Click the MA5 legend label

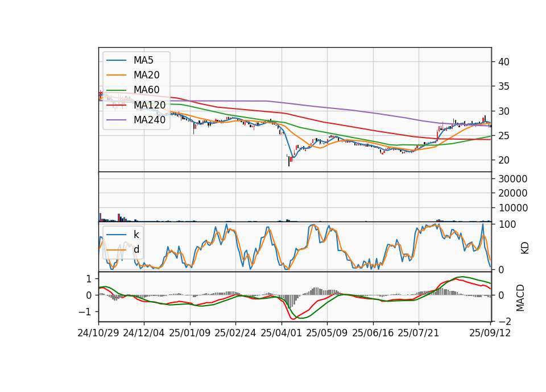[x=143, y=60]
